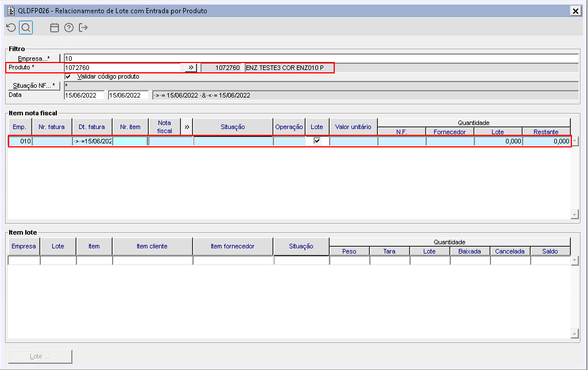Click scroll up arrow of Item lote grid
The image size is (588, 370).
[x=574, y=260]
